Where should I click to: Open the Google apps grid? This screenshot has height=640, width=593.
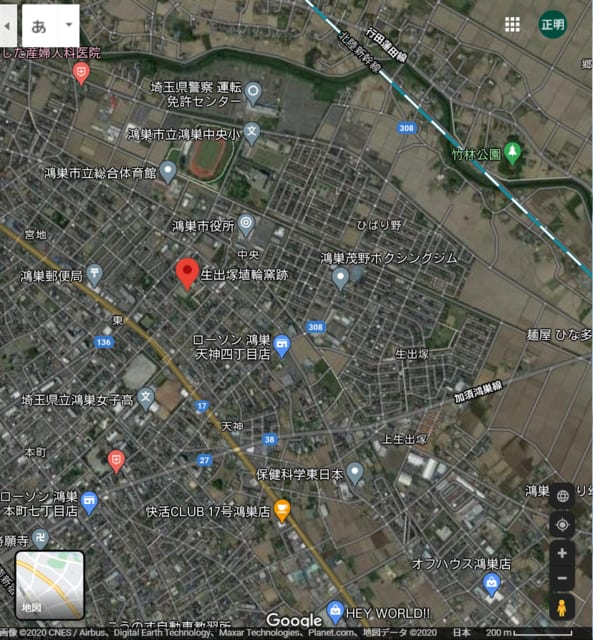(512, 24)
